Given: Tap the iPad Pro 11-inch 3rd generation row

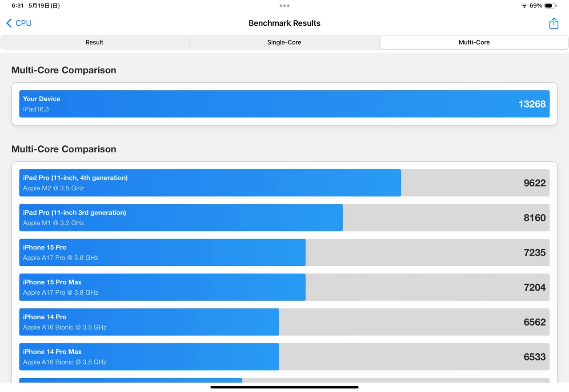Looking at the screenshot, I should 284,217.
